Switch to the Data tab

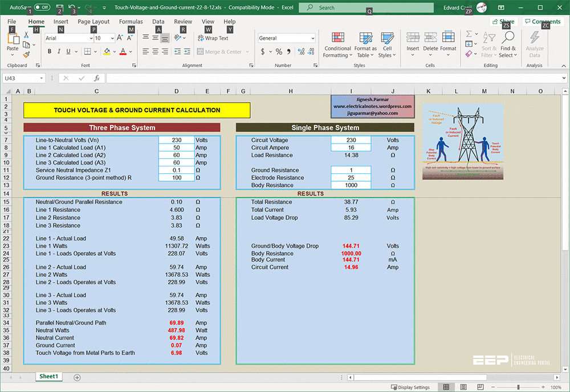coord(158,22)
